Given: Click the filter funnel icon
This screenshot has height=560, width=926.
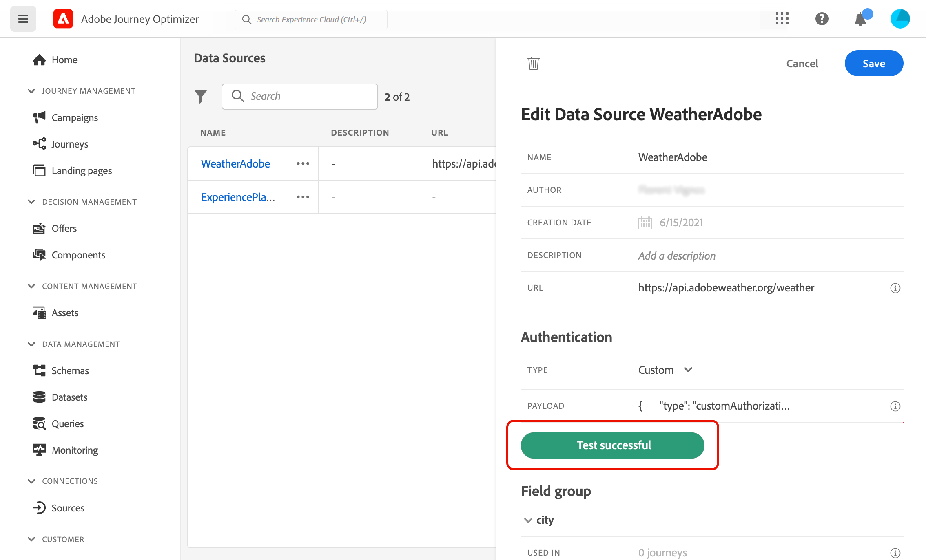Looking at the screenshot, I should [201, 97].
